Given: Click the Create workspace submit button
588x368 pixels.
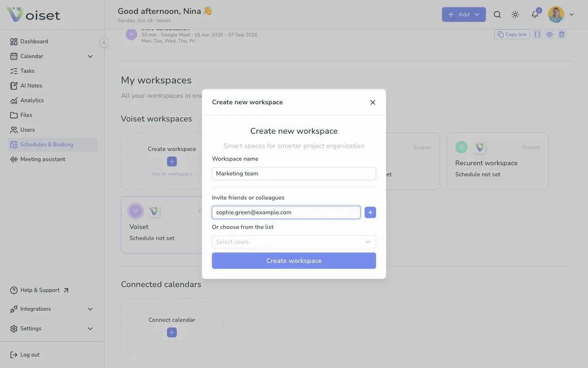Looking at the screenshot, I should (294, 260).
